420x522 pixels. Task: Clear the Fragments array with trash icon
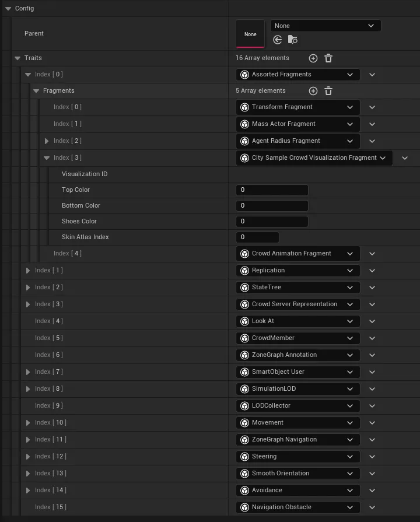328,91
